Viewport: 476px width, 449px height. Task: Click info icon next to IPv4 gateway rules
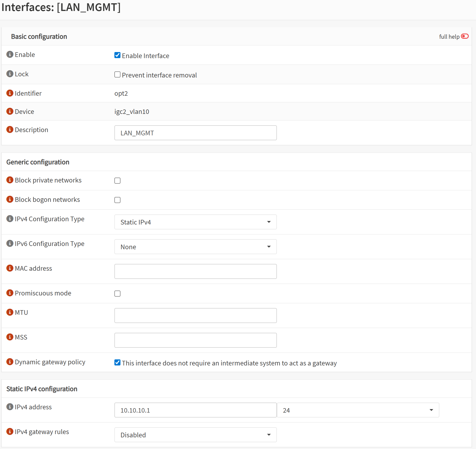click(x=10, y=431)
